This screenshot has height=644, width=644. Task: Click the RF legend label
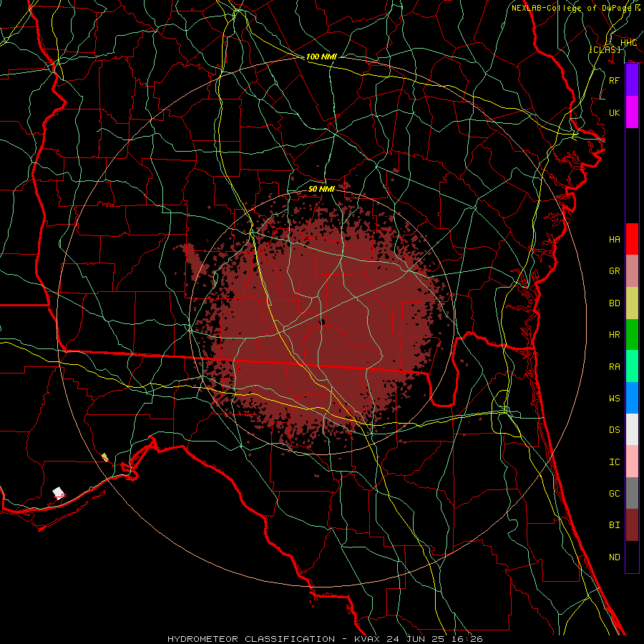pos(614,80)
